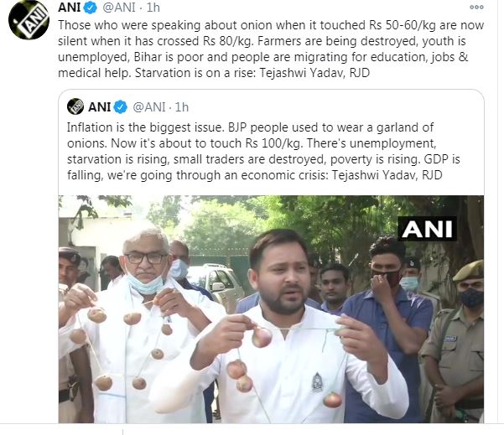The width and height of the screenshot is (504, 435).
Task: Open the main tweet's 1h timestamp
Action: 153,8
